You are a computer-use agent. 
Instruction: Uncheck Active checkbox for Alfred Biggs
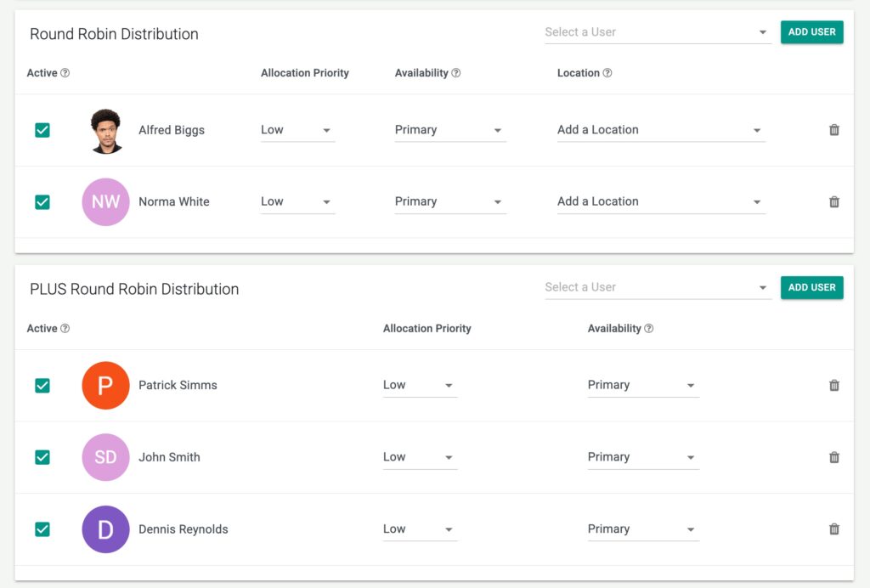(42, 130)
